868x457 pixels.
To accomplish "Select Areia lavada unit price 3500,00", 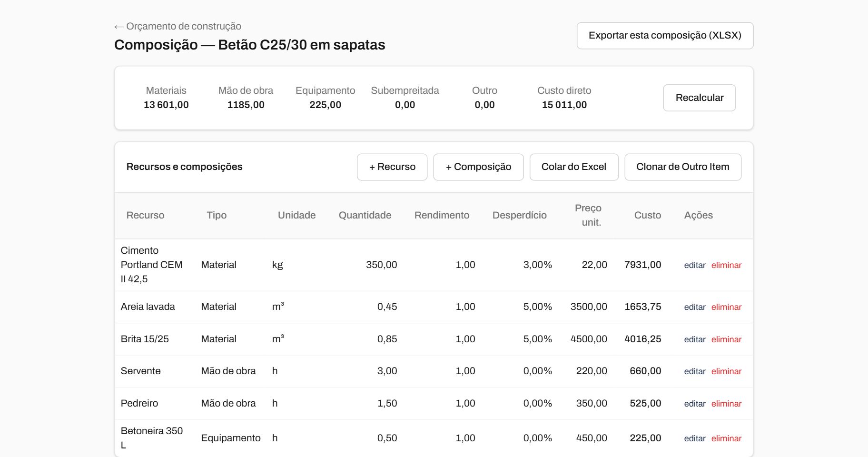I will pos(589,307).
